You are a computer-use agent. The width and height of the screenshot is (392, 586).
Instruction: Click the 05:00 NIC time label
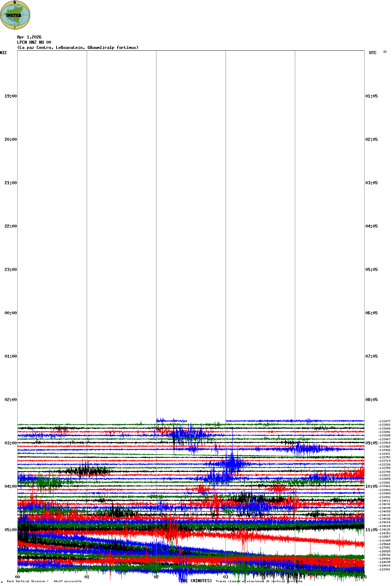[x=10, y=530]
